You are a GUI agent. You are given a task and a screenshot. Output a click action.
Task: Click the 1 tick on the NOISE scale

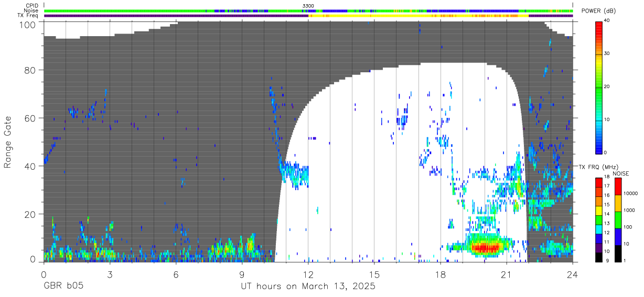pos(625,260)
